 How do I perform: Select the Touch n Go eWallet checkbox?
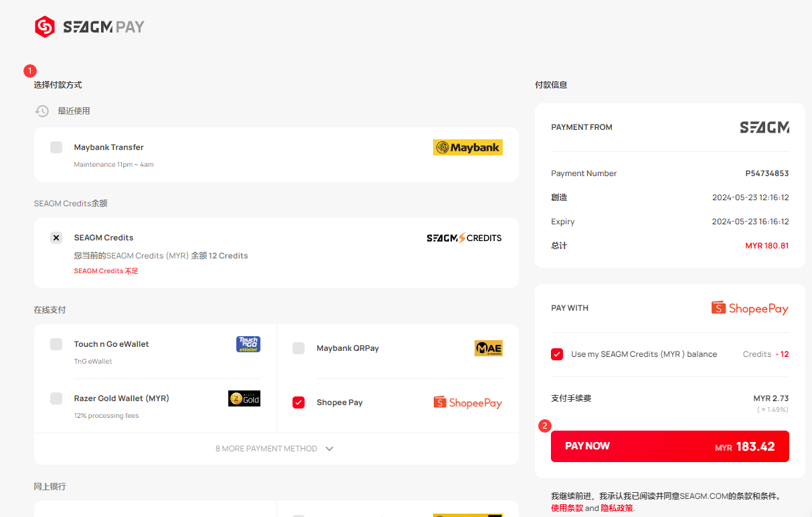tap(56, 344)
